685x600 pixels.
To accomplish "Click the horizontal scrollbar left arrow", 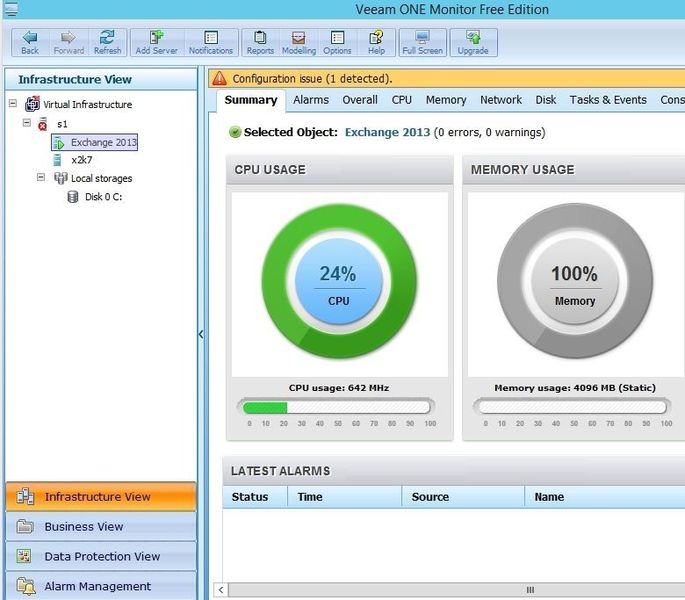I will coord(221,590).
